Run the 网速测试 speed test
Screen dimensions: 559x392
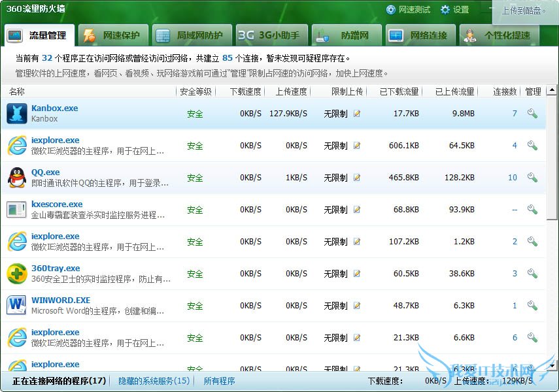409,10
